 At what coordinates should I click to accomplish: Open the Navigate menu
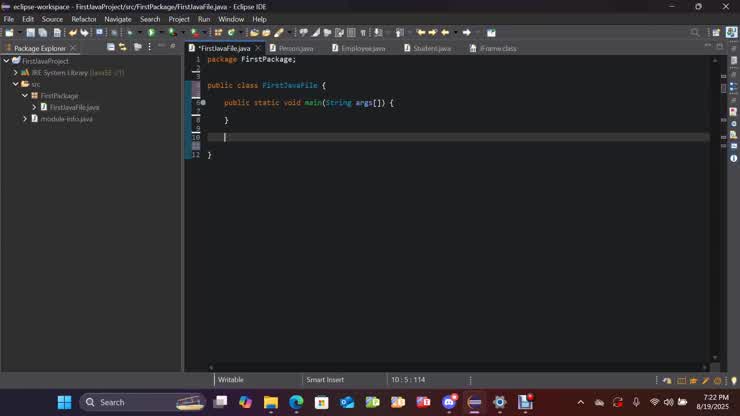coord(118,19)
